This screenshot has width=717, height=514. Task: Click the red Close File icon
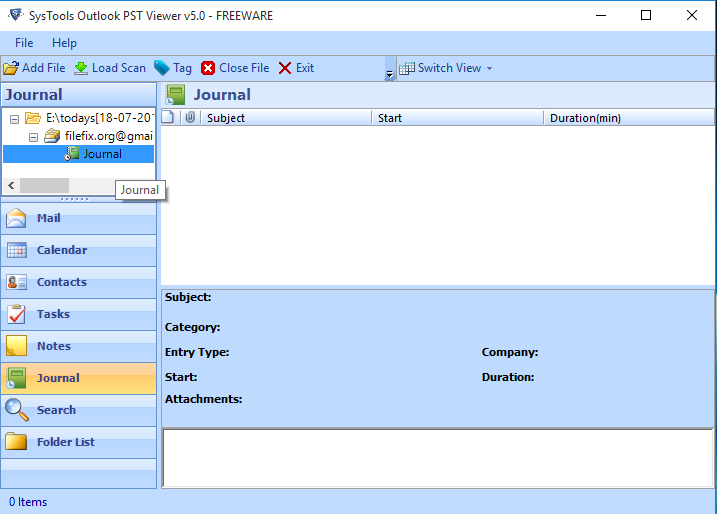pos(208,68)
